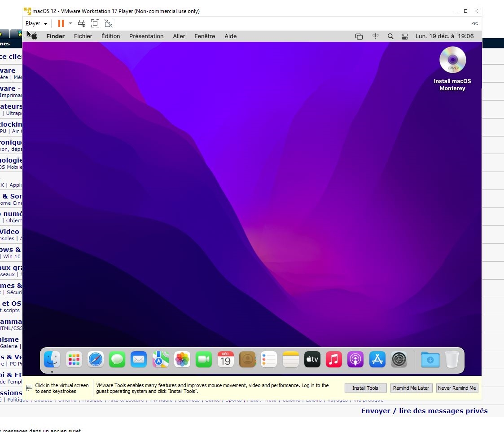Open the Fichier menu in Finder
The width and height of the screenshot is (504, 432).
tap(83, 36)
